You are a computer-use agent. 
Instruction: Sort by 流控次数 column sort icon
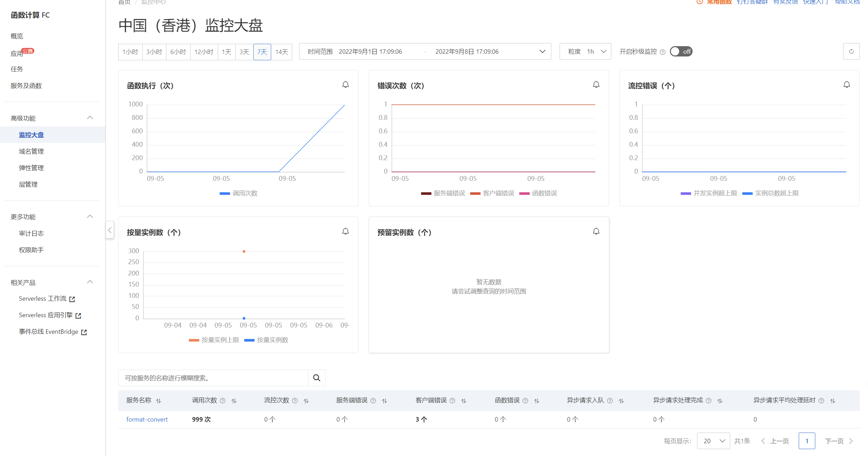coord(306,401)
